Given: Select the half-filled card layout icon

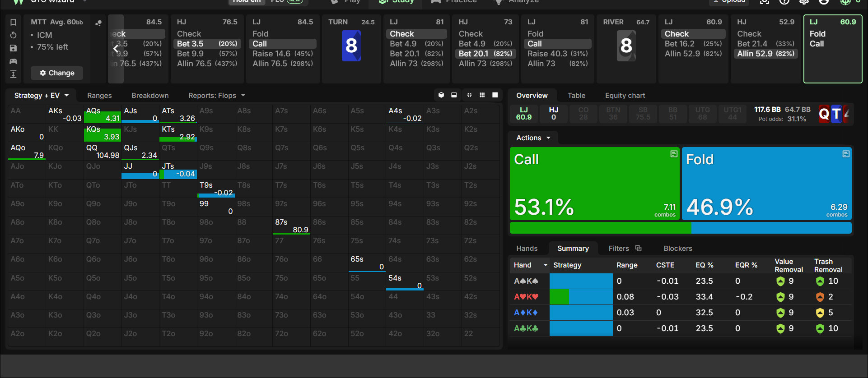Looking at the screenshot, I should click(454, 95).
